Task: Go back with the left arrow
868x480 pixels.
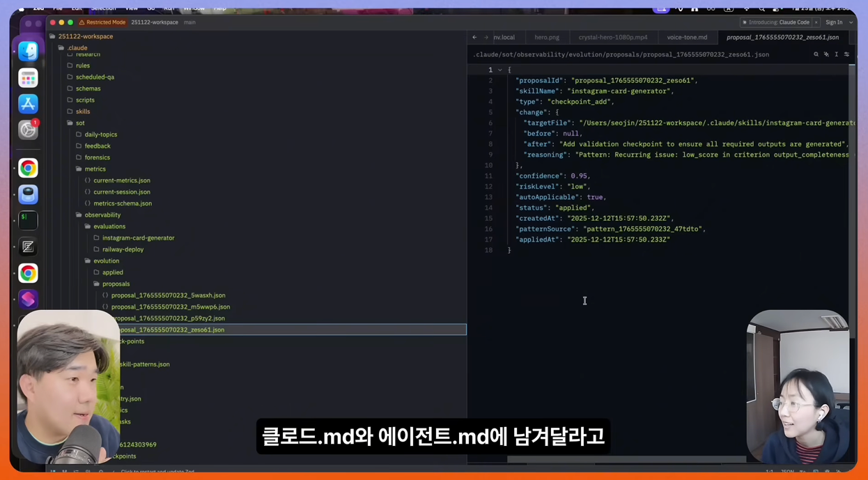Action: (474, 38)
